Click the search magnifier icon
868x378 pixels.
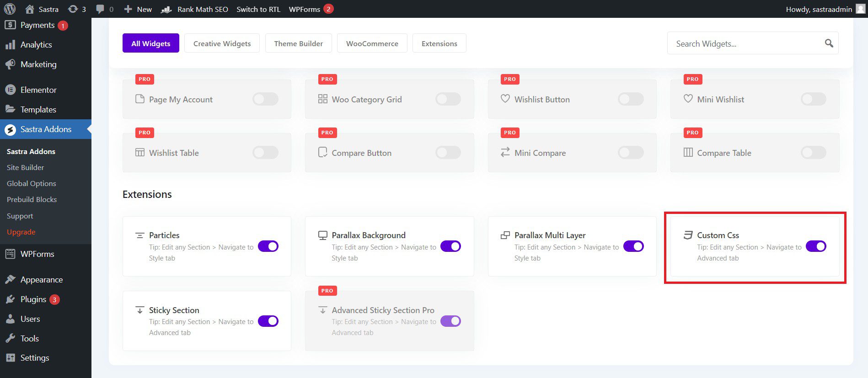point(829,43)
